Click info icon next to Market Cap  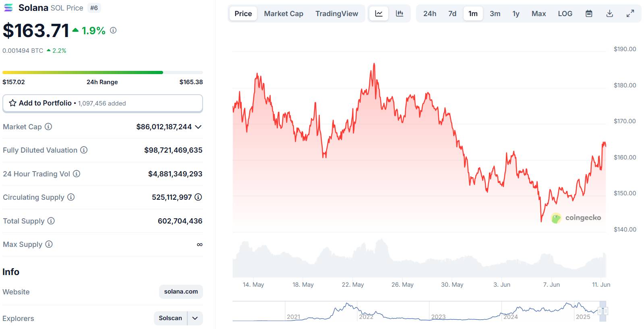[x=48, y=126]
